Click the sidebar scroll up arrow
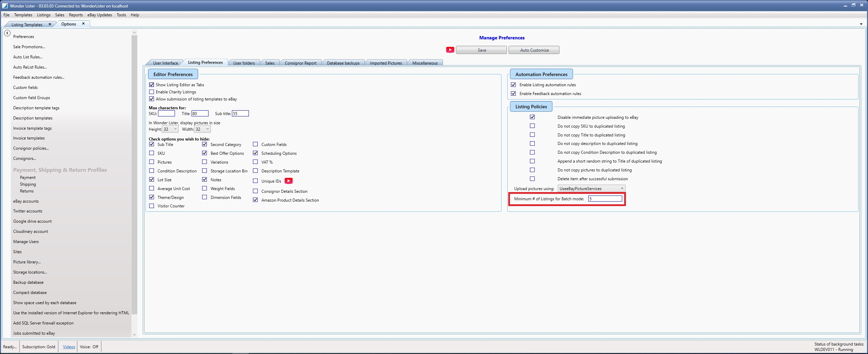Screen dimensions: 868x354 click(x=134, y=33)
